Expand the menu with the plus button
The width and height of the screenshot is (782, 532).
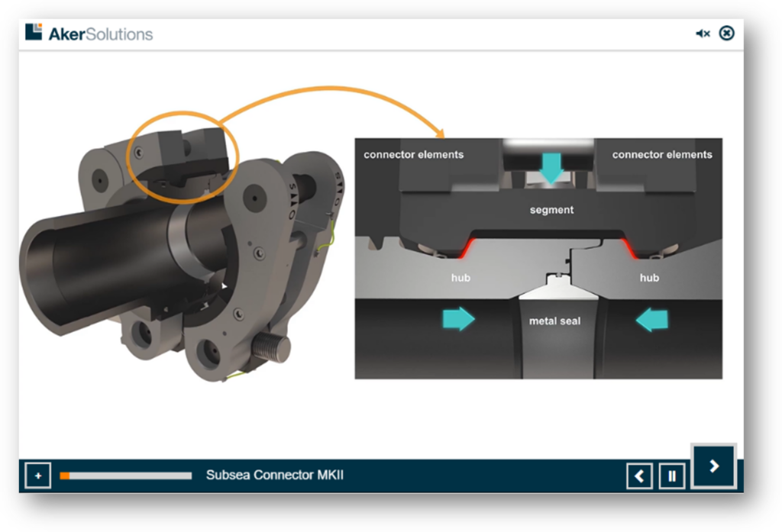click(37, 476)
